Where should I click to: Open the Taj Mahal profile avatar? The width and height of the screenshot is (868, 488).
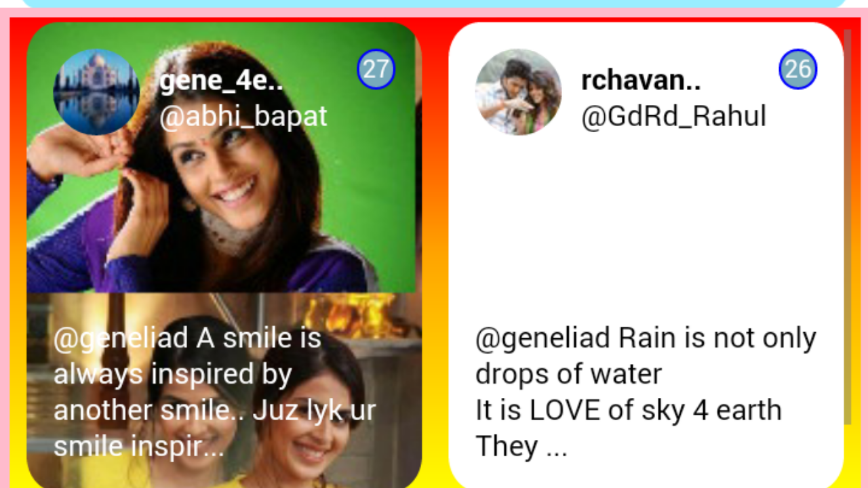pos(96,92)
